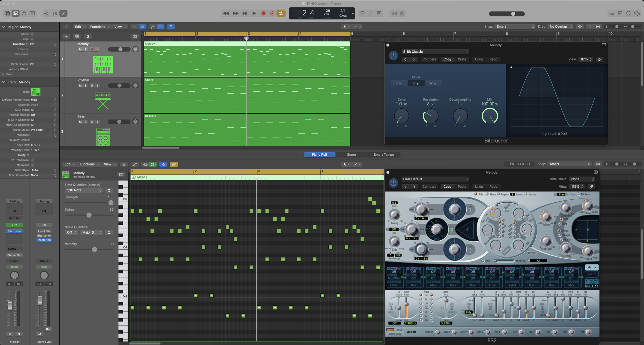The image size is (644, 345).
Task: Click the metronome icon
Action: tap(402, 13)
